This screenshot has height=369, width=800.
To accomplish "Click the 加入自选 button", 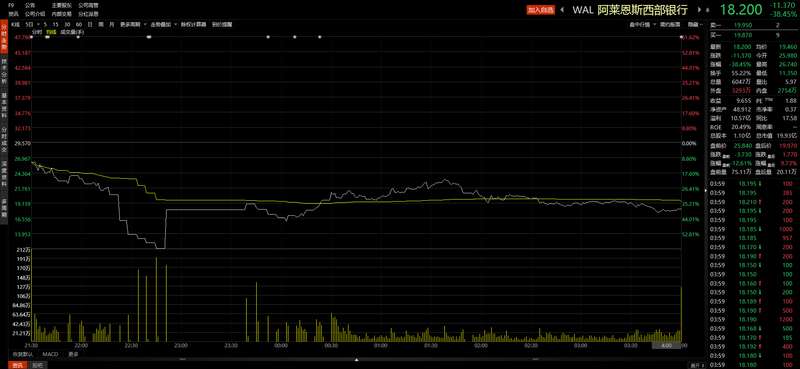I will pyautogui.click(x=540, y=10).
